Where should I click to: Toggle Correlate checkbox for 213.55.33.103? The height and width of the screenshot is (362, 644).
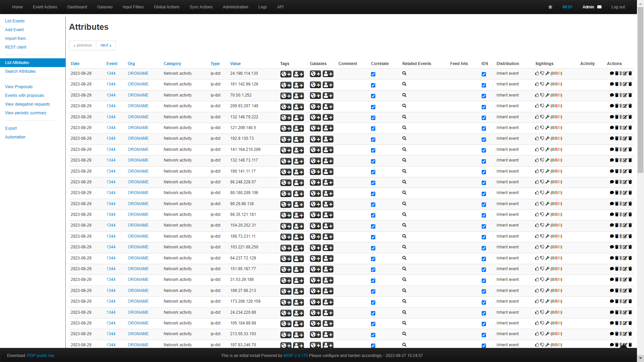373,335
